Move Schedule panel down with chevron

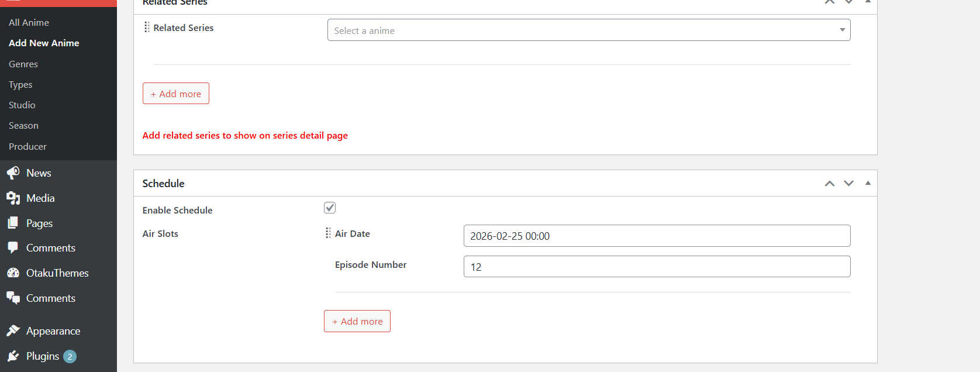(848, 184)
